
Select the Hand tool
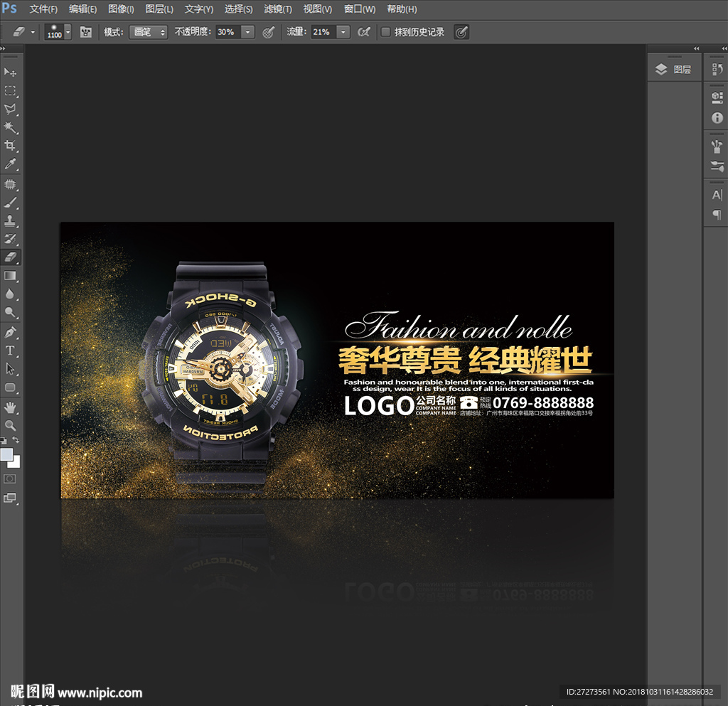[10, 407]
